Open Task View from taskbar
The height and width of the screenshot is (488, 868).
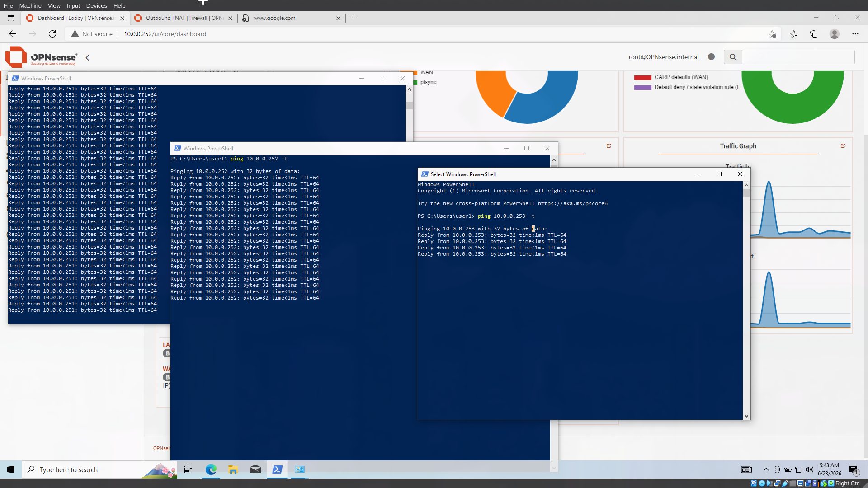tap(188, 469)
